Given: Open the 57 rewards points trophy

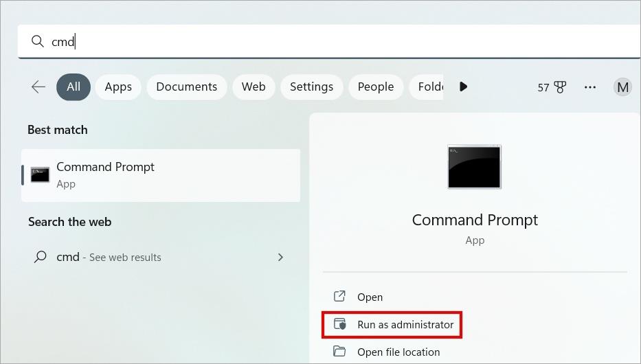Looking at the screenshot, I should click(x=552, y=87).
